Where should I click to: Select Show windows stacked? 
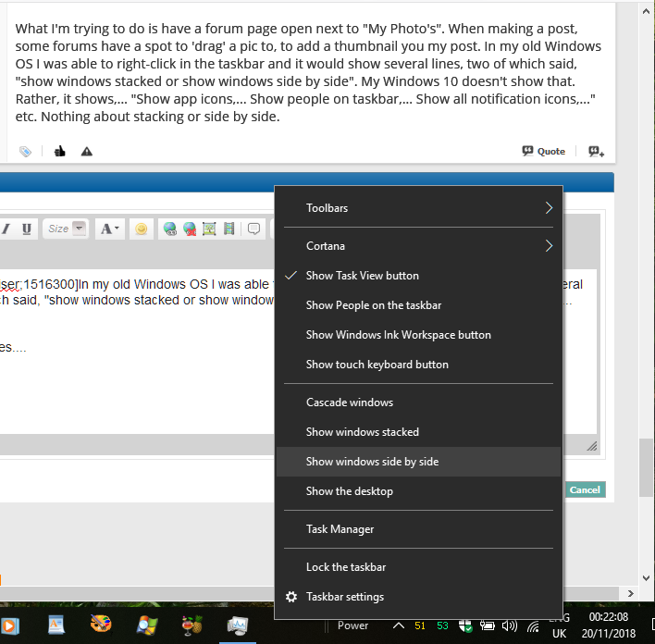tap(418, 432)
